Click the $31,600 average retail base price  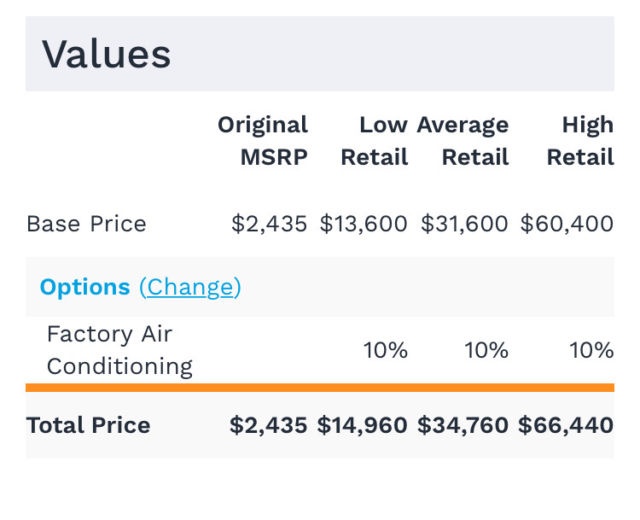pos(464,224)
